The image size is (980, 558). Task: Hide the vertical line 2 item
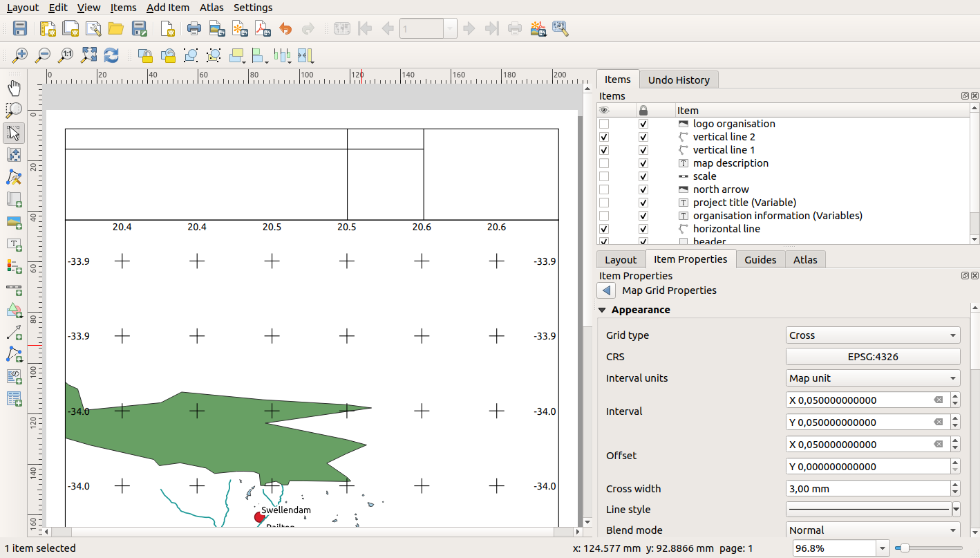click(x=603, y=137)
